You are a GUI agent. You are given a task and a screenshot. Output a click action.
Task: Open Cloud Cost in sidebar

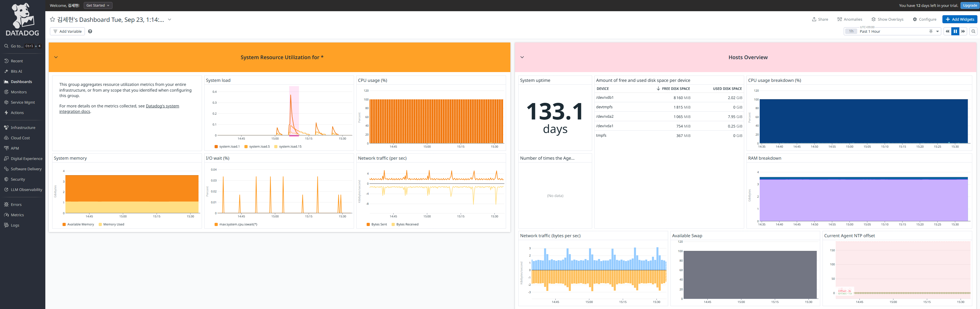pyautogui.click(x=20, y=138)
